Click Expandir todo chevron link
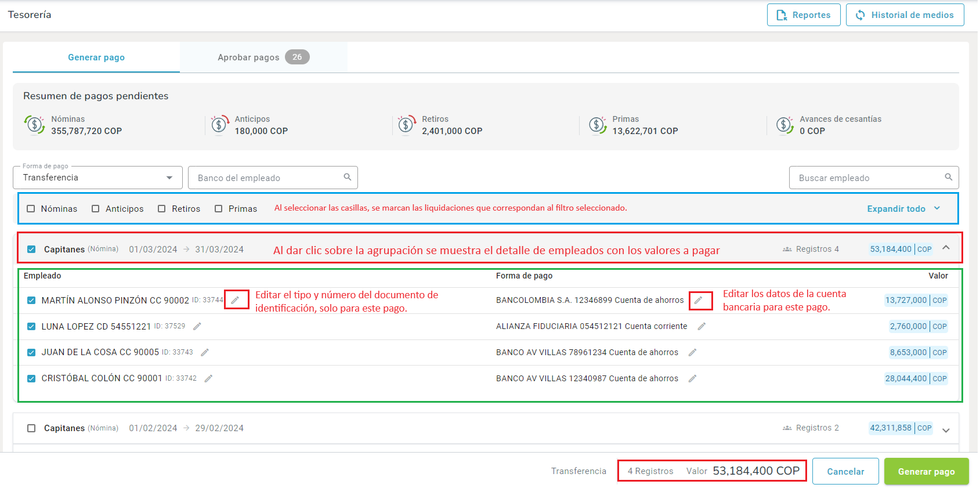Viewport: 980px width, 488px height. pos(903,208)
